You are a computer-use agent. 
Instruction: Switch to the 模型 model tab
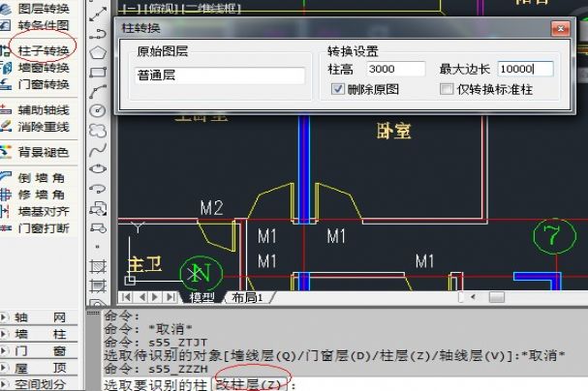(201, 298)
